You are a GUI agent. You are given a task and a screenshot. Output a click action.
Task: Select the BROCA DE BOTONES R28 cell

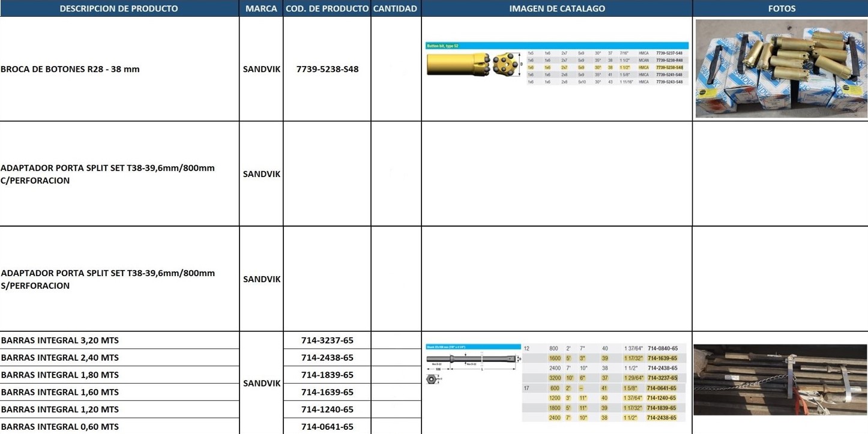(119, 69)
